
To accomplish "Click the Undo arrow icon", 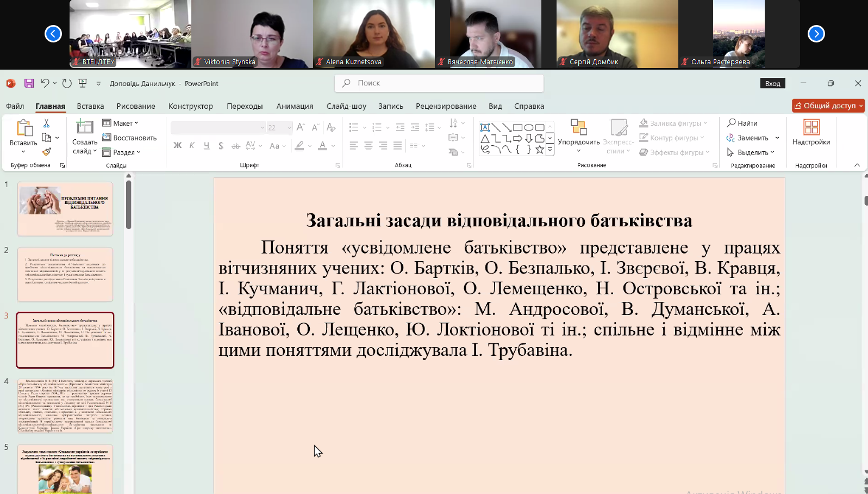I will (x=45, y=83).
